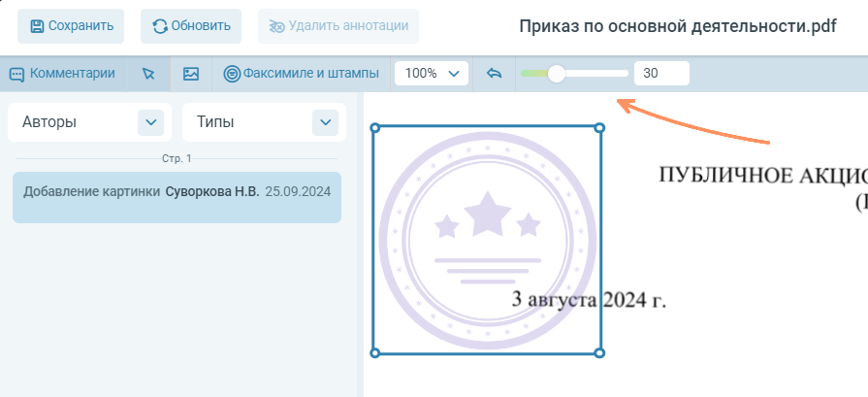Viewport: 868px width, 397px height.
Task: Click the top-left resize handle of stamp
Action: [374, 127]
